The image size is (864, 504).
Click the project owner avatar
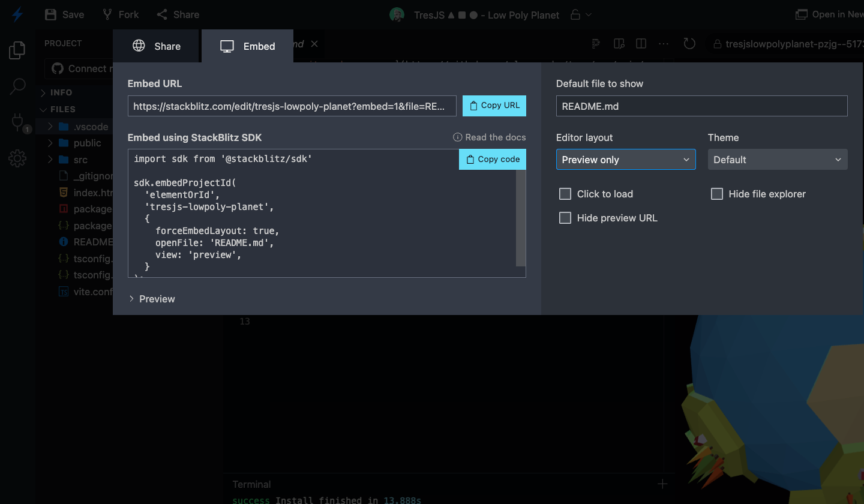pyautogui.click(x=397, y=14)
